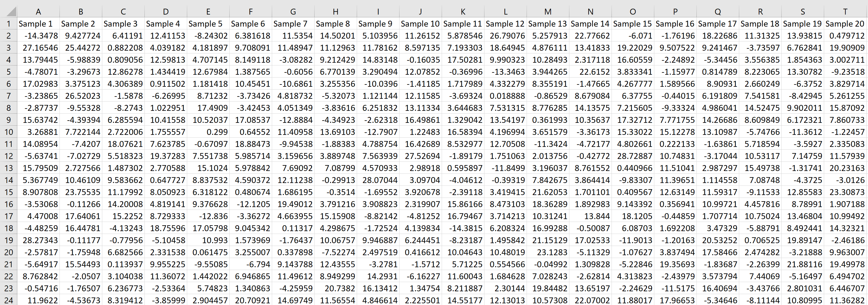The width and height of the screenshot is (868, 305).
Task: Select the cell containing 20.7382 in column H
Action: (x=335, y=288)
